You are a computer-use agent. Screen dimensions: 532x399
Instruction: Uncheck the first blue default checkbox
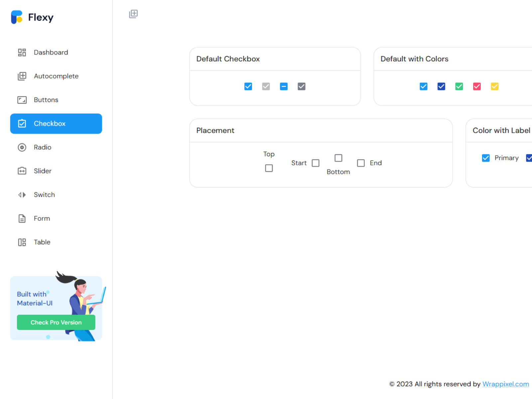click(248, 86)
